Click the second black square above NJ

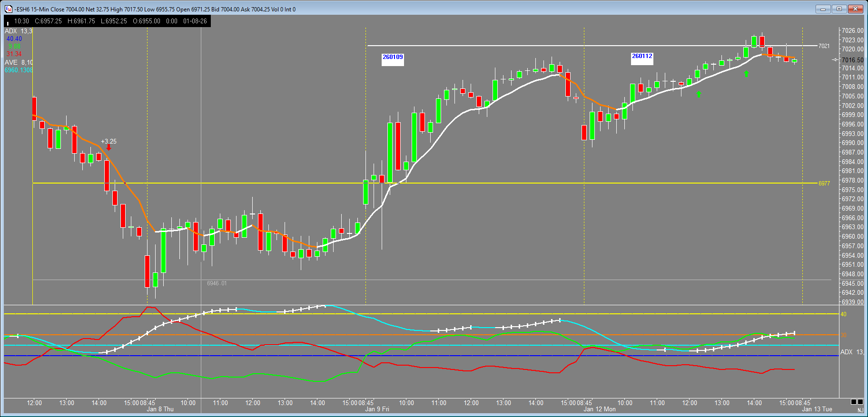point(860,402)
